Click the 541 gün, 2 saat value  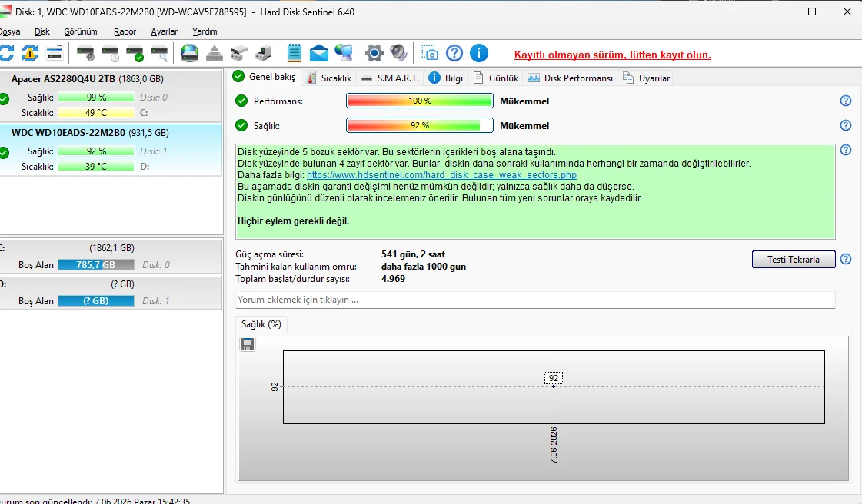[x=413, y=254]
